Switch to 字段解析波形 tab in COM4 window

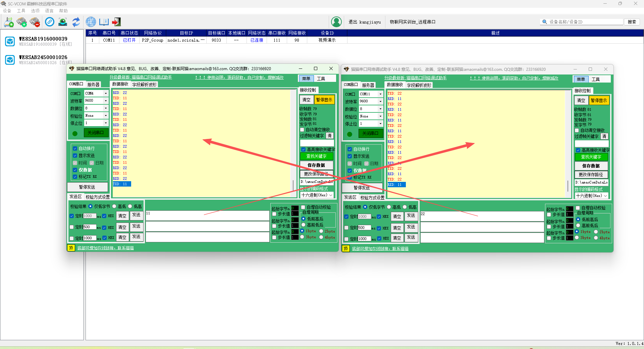point(144,85)
